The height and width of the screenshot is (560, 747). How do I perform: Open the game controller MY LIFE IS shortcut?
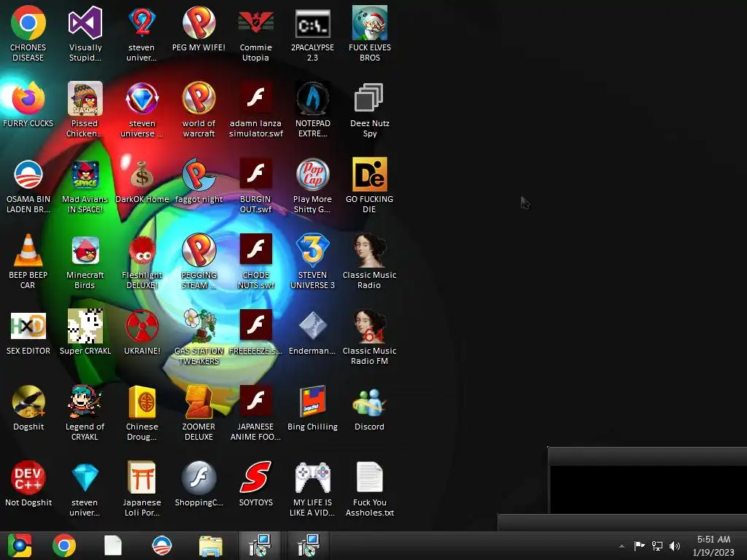pyautogui.click(x=312, y=477)
